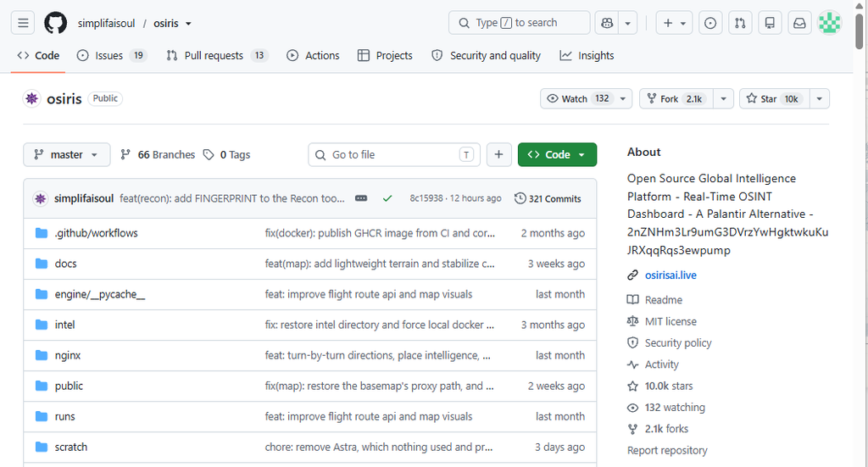
Task: Open the 321 Commits history
Action: [548, 198]
